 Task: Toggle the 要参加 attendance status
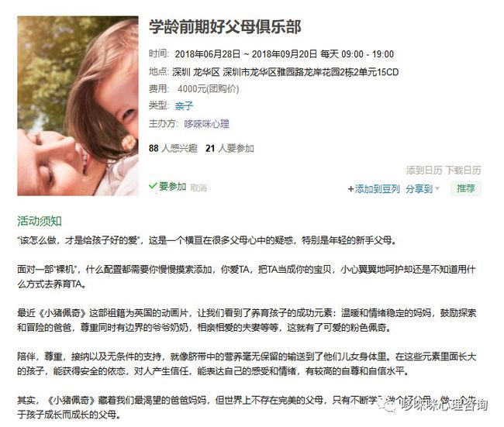[172, 186]
